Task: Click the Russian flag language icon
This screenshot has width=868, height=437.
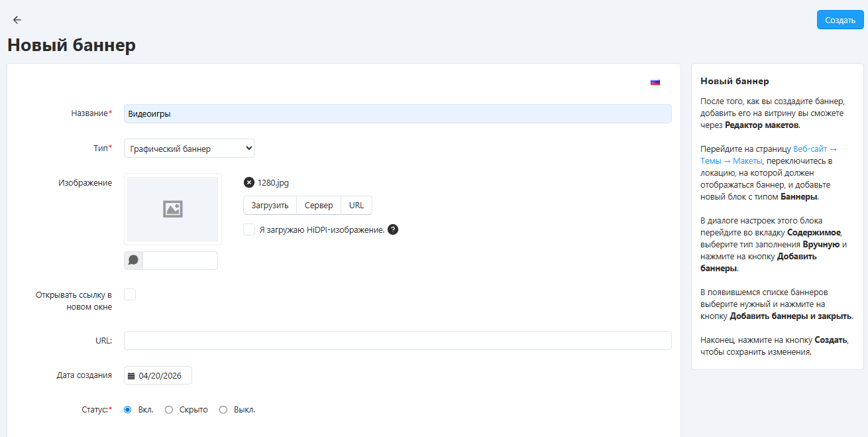Action: pyautogui.click(x=655, y=82)
